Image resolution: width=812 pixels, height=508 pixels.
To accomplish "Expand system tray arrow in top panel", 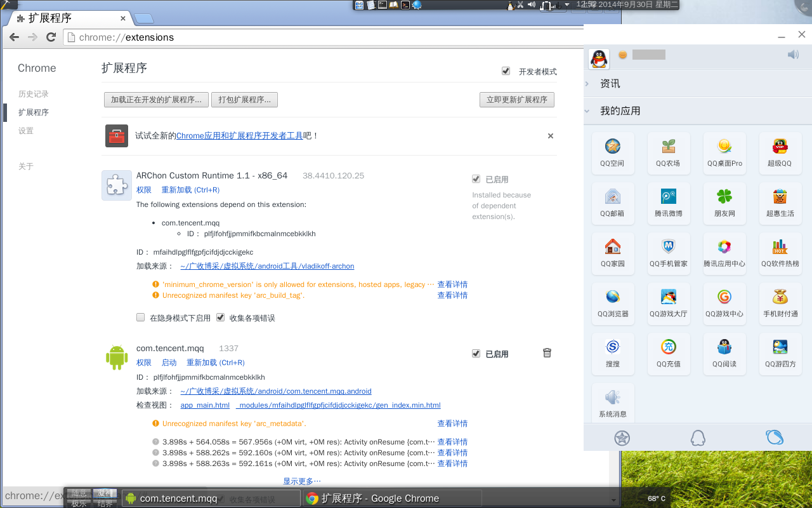I will [x=567, y=4].
